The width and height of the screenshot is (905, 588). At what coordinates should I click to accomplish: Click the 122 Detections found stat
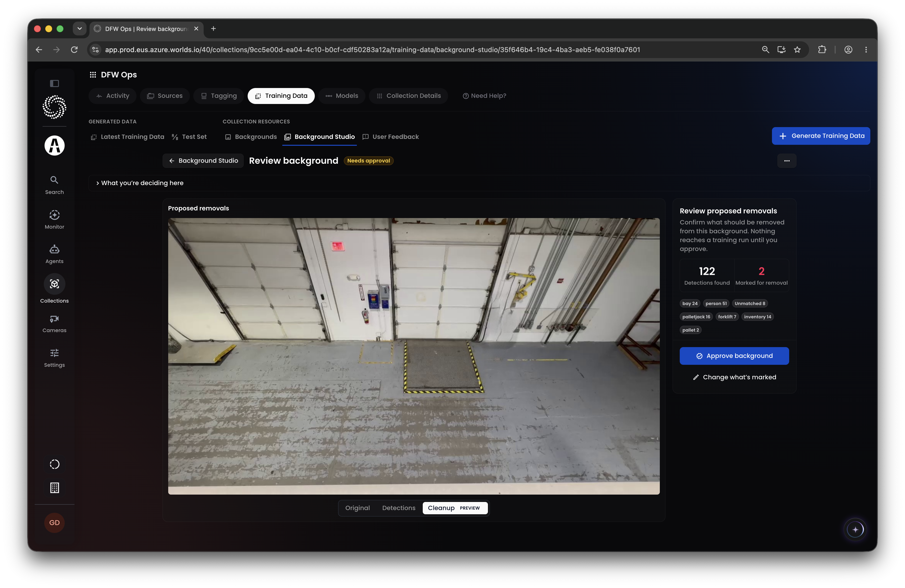707,276
